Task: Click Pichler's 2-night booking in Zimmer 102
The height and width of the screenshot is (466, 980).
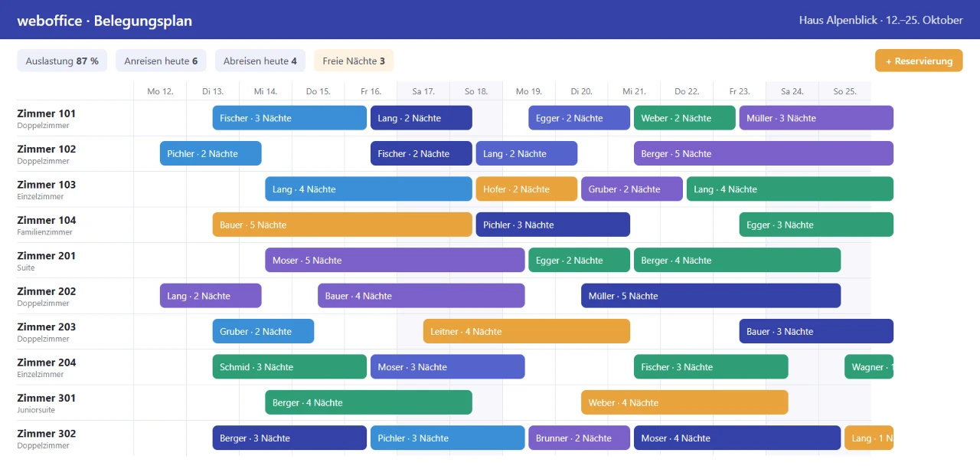Action: 211,153
